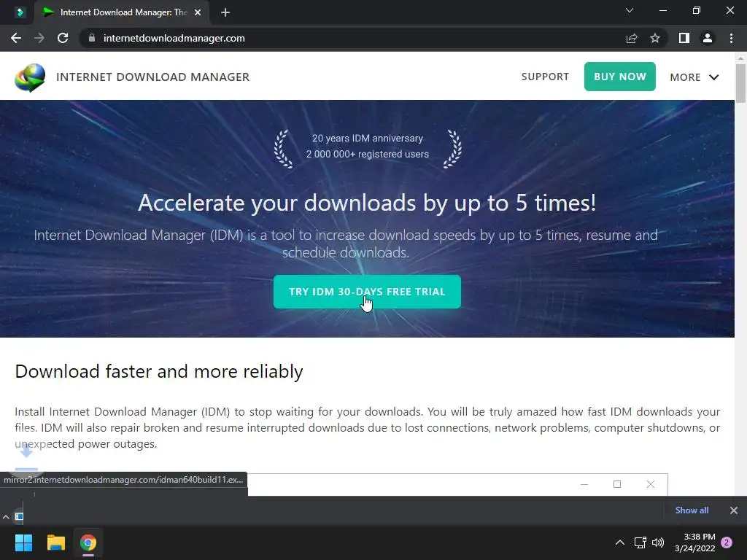Open File Explorer from taskbar
Screen dimensions: 747x560
[55, 542]
